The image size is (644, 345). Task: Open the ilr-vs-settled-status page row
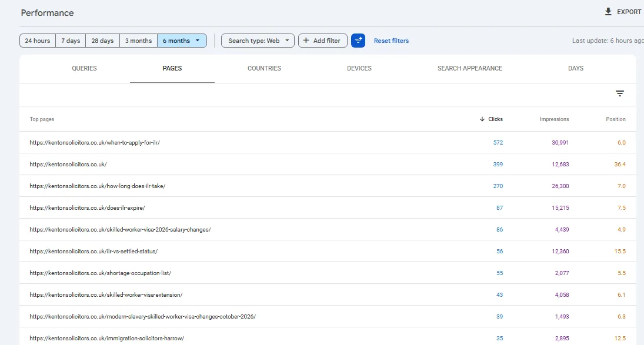[x=328, y=251]
